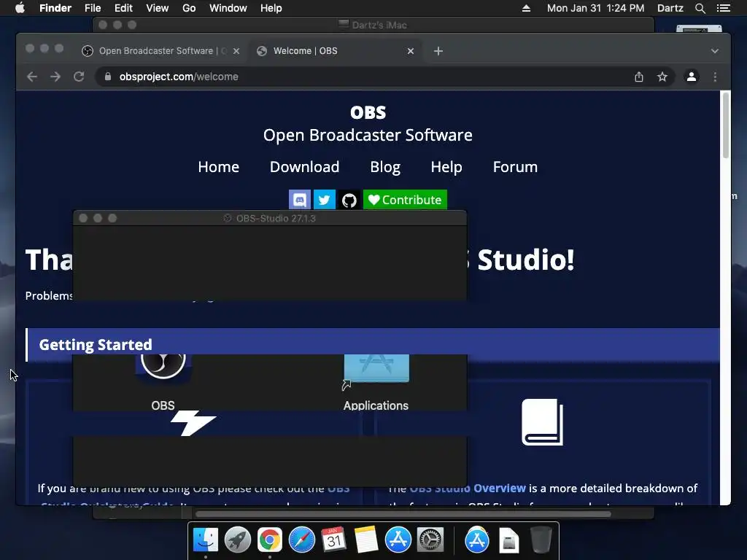Open the Finder menu
The width and height of the screenshot is (747, 560).
[x=55, y=8]
